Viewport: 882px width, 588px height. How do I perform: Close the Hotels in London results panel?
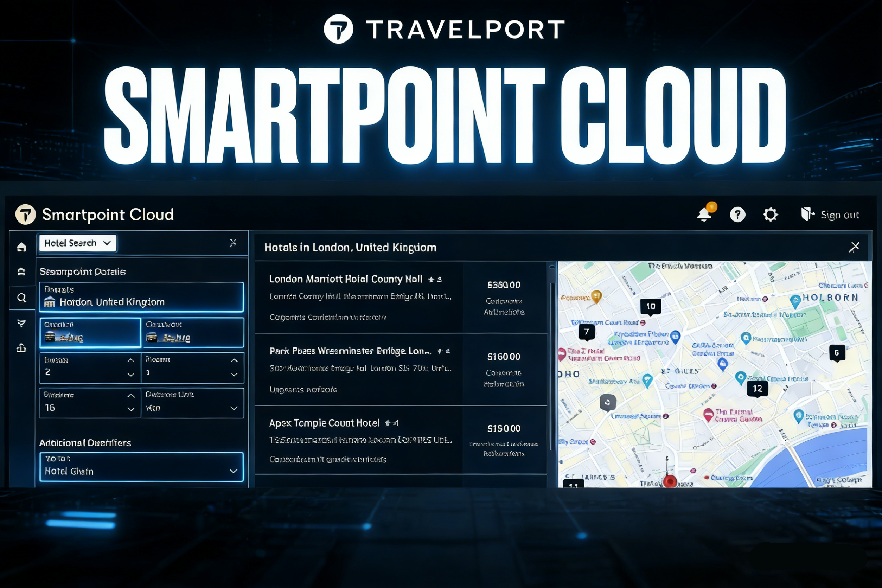point(854,247)
